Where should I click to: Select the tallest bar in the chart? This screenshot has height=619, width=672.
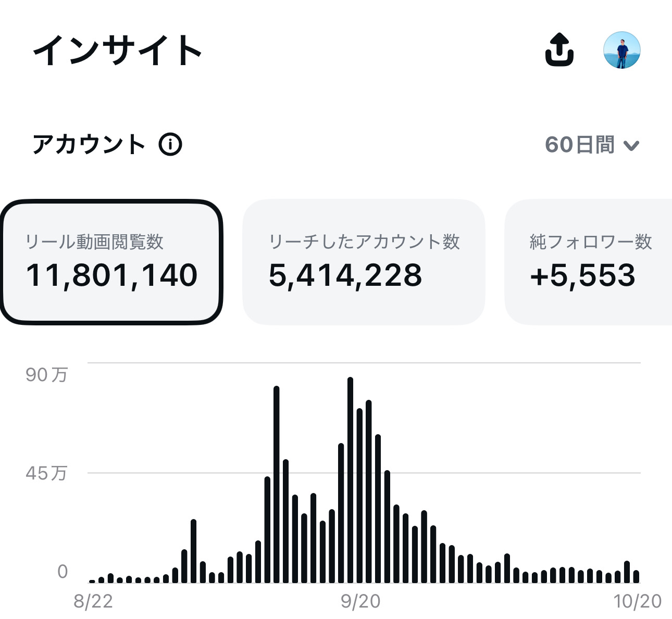coord(350,479)
